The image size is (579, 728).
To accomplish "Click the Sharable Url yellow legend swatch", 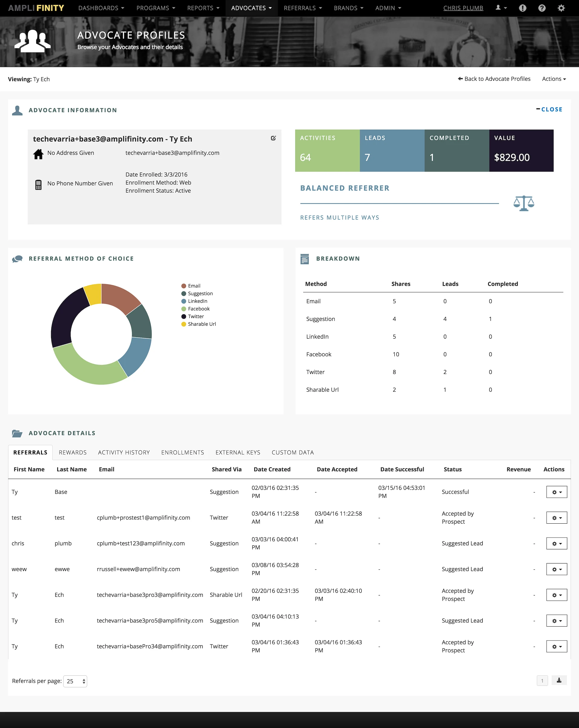I will [x=184, y=324].
